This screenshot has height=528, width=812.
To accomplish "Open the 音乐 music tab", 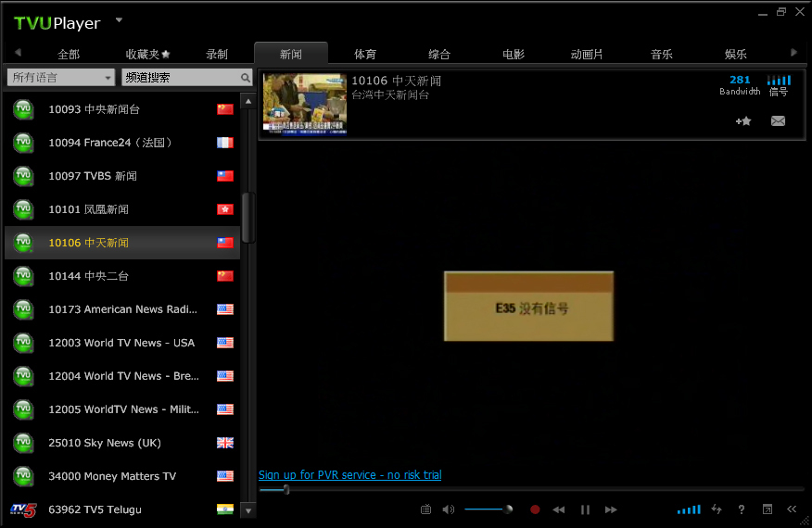I will point(661,55).
